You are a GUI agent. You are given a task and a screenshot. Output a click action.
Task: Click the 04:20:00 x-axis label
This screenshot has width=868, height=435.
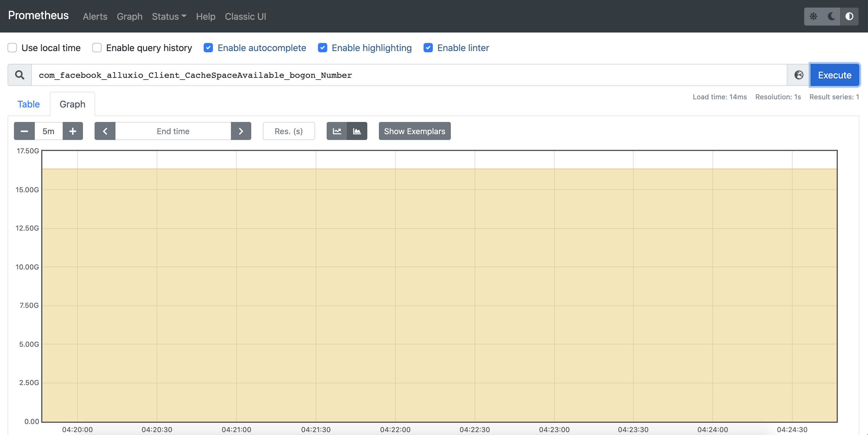[x=77, y=429]
